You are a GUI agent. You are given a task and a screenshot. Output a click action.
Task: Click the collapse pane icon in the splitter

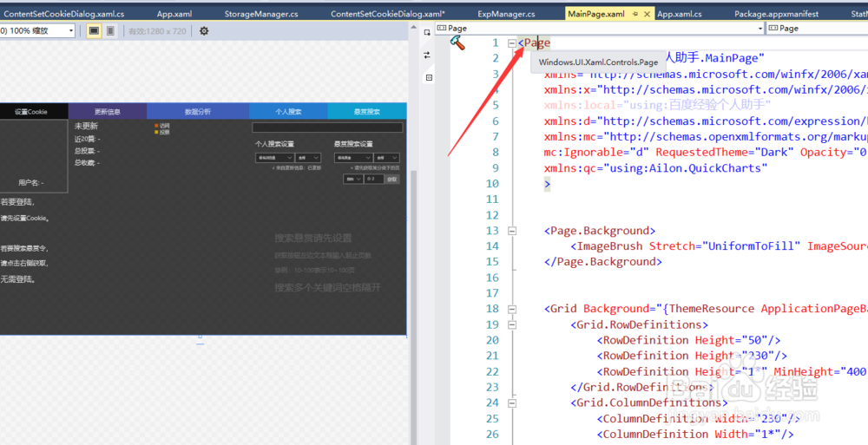point(429,78)
